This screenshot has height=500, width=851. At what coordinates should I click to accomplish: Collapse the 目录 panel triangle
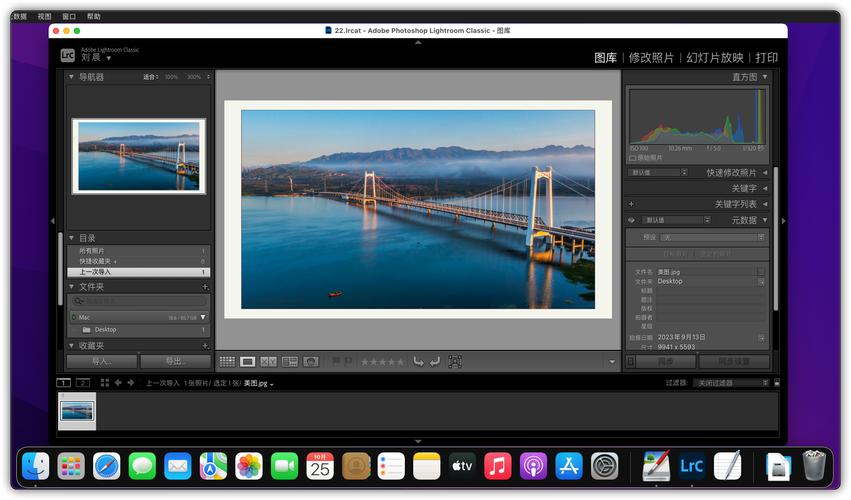pos(71,238)
